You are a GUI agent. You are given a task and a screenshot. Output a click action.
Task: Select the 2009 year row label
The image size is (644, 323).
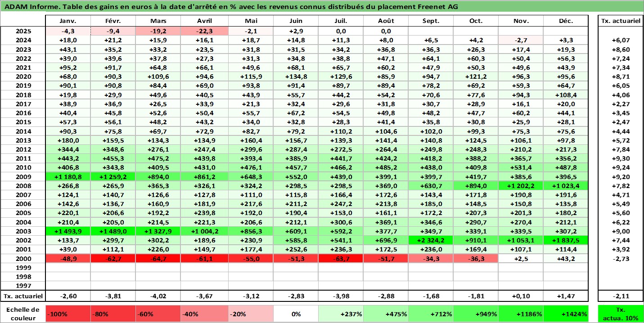tap(23, 177)
